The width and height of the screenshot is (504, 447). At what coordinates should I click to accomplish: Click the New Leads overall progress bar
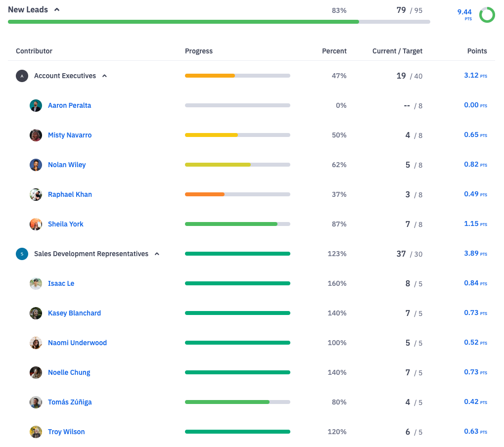[x=219, y=22]
